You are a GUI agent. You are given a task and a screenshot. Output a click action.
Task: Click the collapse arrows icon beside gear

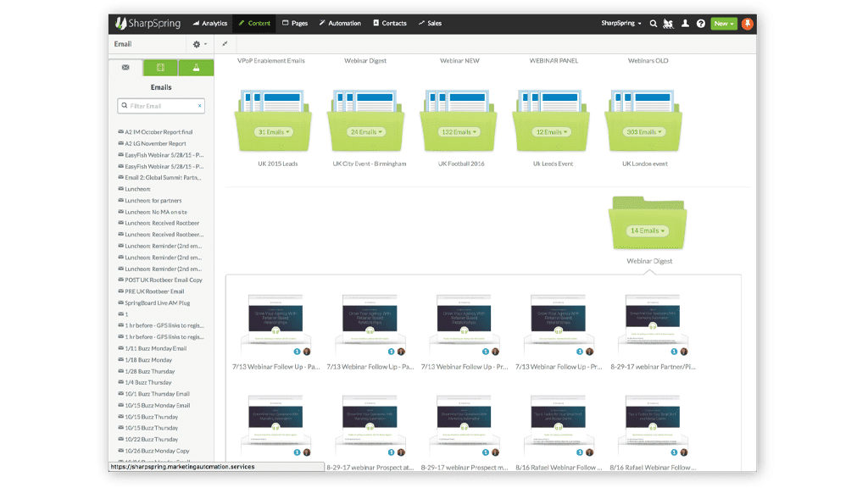point(225,44)
